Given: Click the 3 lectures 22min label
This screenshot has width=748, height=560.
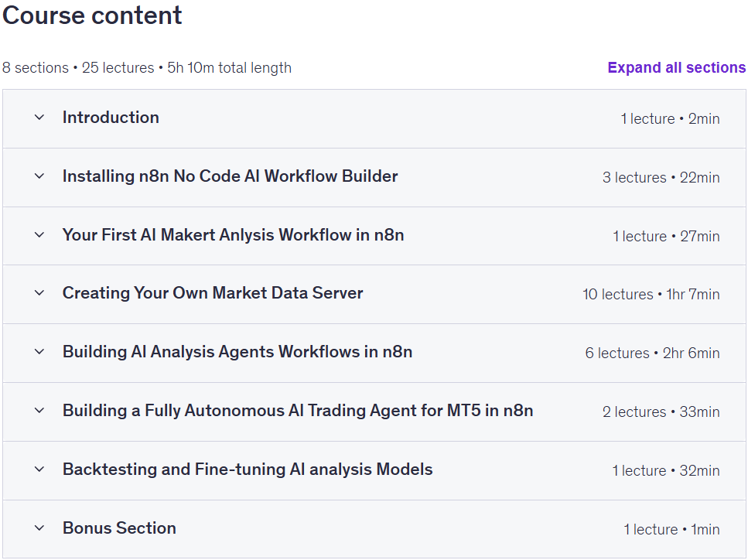Looking at the screenshot, I should tap(661, 177).
